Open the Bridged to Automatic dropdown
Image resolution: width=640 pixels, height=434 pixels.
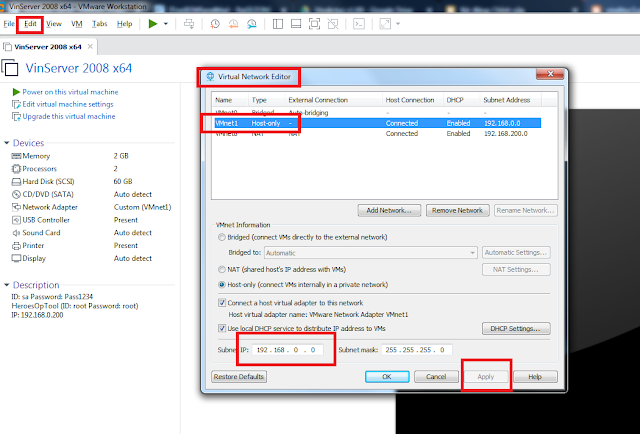371,253
